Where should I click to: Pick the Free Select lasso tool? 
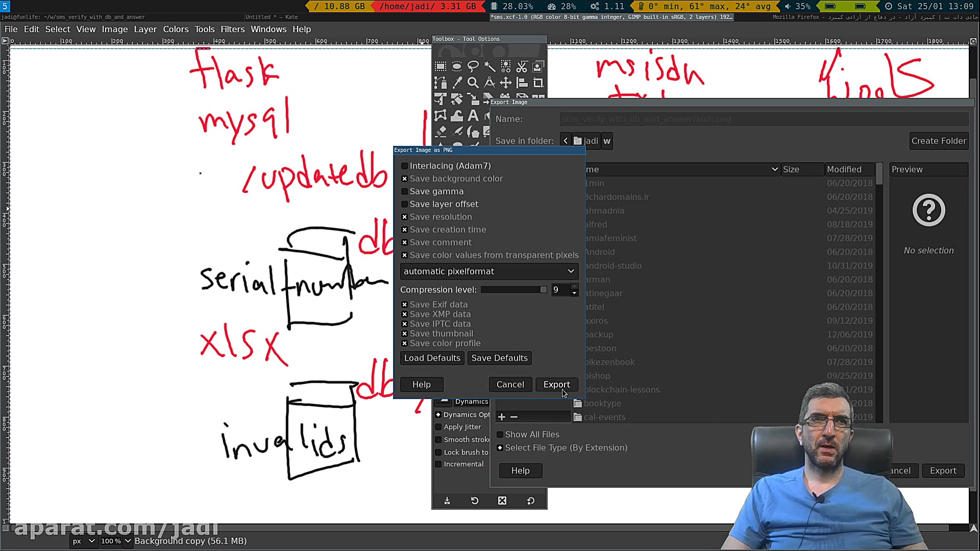[x=473, y=66]
